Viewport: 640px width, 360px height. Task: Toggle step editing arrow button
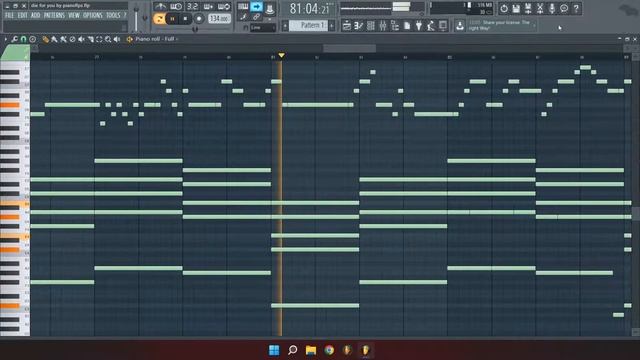coord(256,7)
